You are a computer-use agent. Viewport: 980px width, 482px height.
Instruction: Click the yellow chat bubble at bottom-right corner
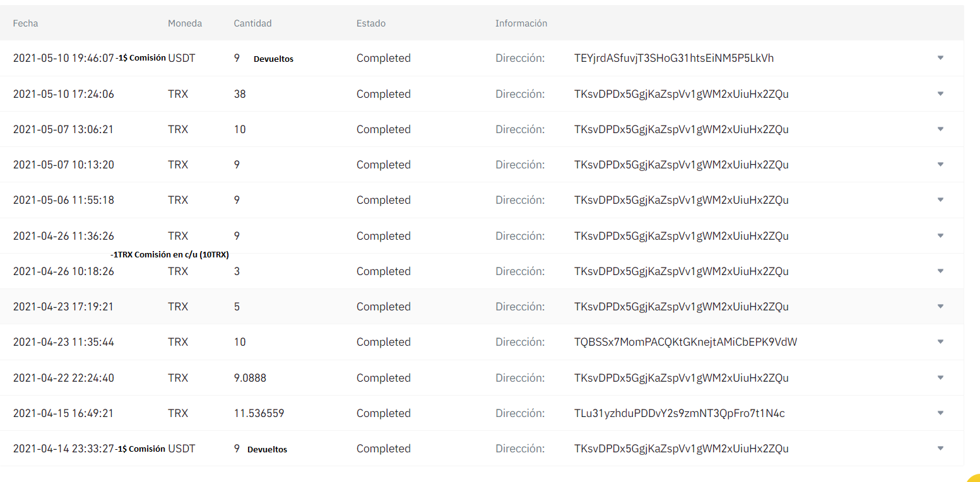click(x=974, y=477)
